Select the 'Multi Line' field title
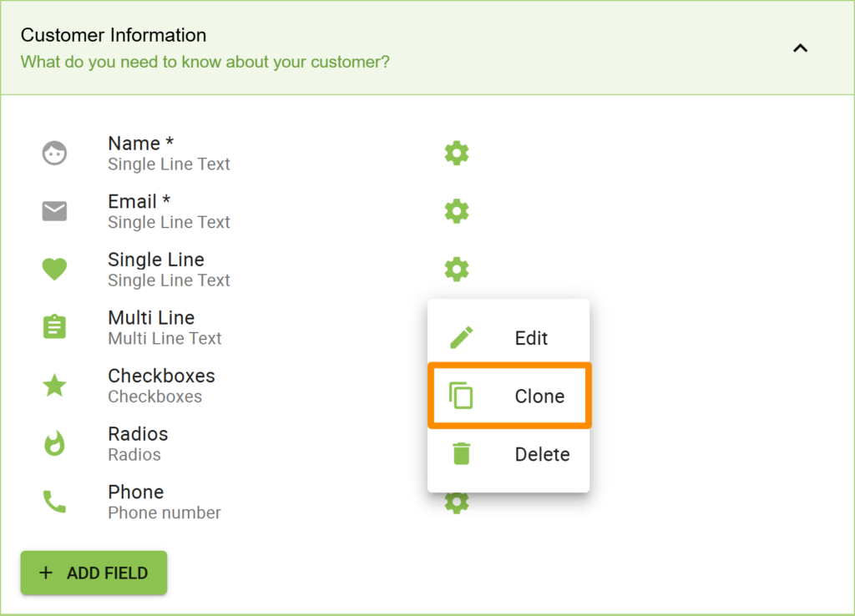The height and width of the screenshot is (616, 855). (x=151, y=318)
